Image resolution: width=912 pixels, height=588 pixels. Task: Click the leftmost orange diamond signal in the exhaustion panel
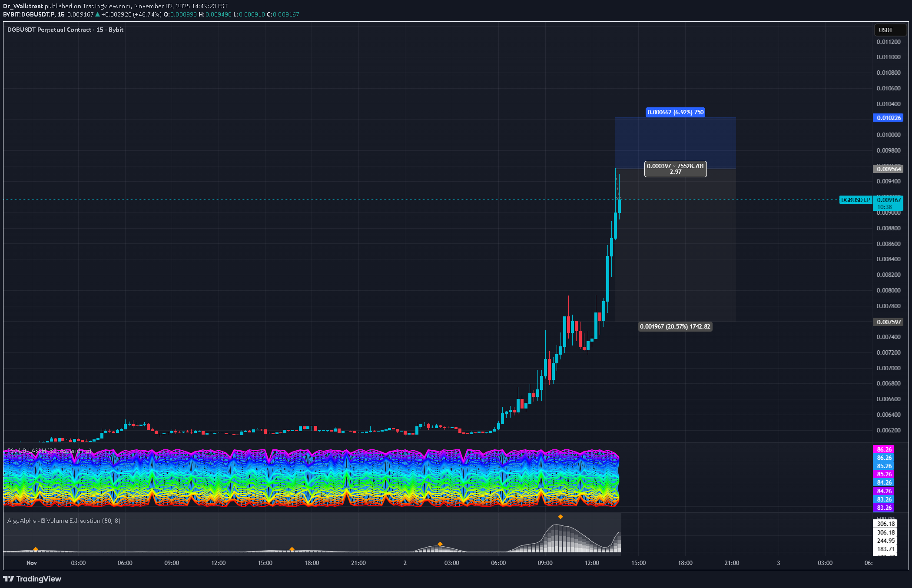point(35,549)
